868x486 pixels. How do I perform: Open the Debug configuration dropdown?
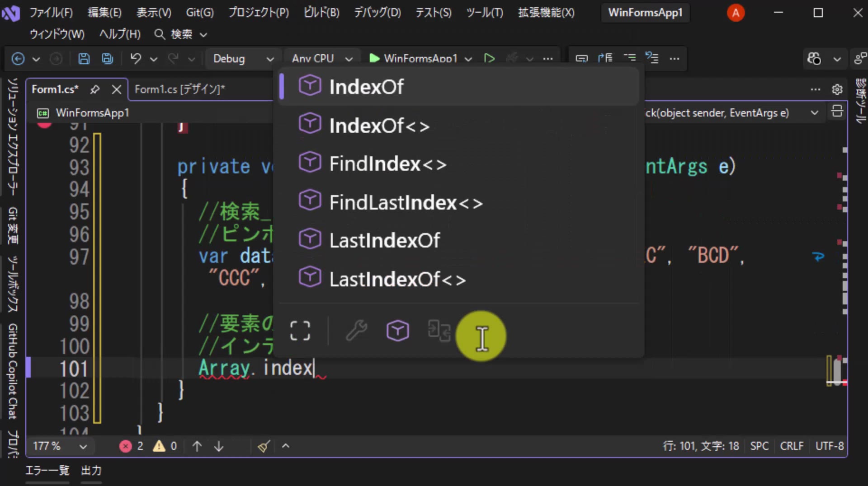pos(243,59)
